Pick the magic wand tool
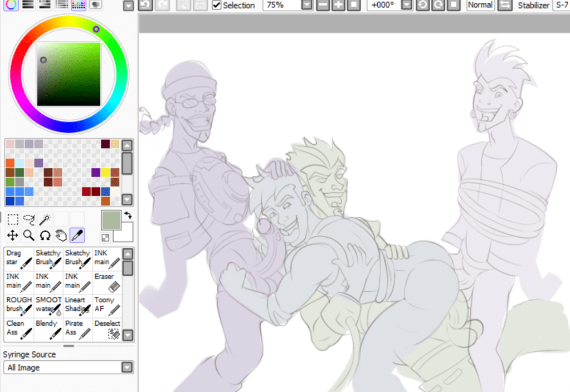Image resolution: width=570 pixels, height=392 pixels. pos(45,219)
